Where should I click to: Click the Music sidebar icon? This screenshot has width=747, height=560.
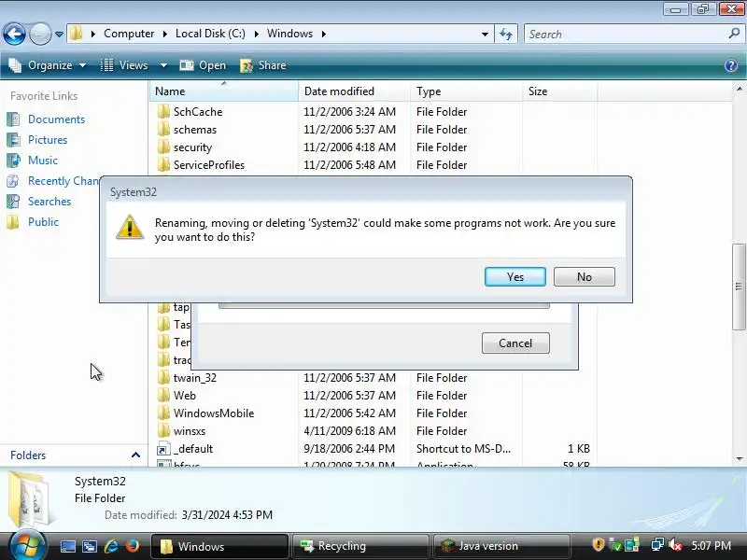13,160
